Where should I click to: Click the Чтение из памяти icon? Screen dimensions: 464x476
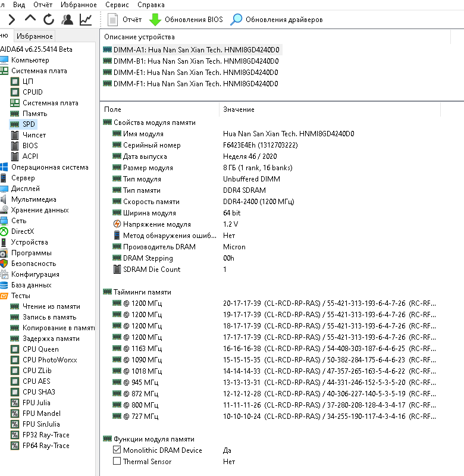coord(14,306)
